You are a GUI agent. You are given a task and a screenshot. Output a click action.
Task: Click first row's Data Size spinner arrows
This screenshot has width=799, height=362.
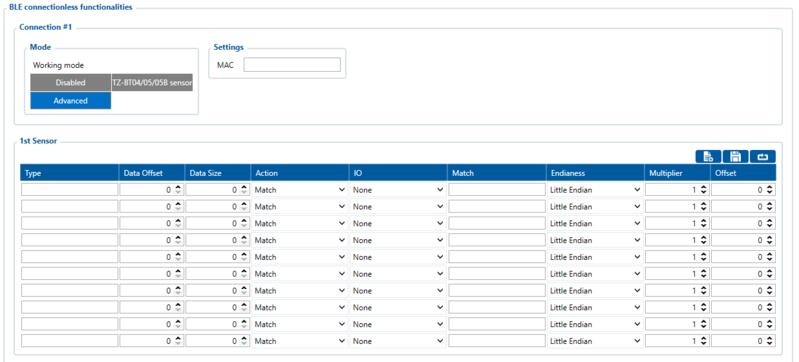tap(244, 190)
